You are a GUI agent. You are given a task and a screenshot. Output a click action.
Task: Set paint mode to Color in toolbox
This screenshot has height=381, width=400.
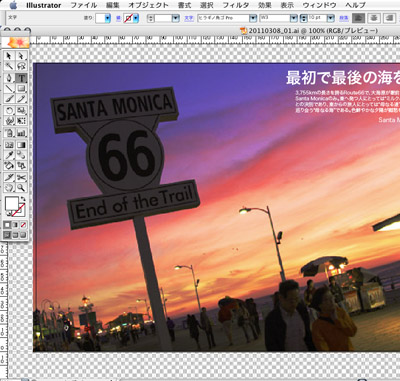click(x=7, y=225)
